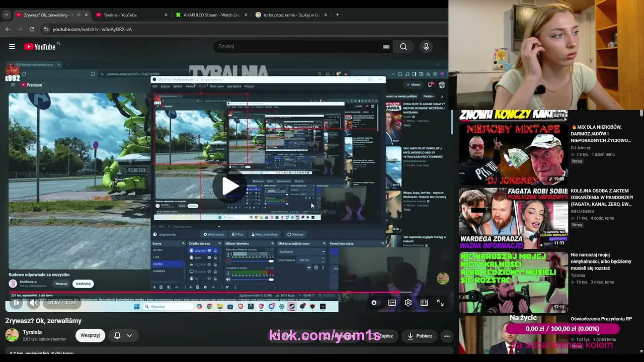644x362 pixels.
Task: Open more actions menu below video
Action: 447,336
